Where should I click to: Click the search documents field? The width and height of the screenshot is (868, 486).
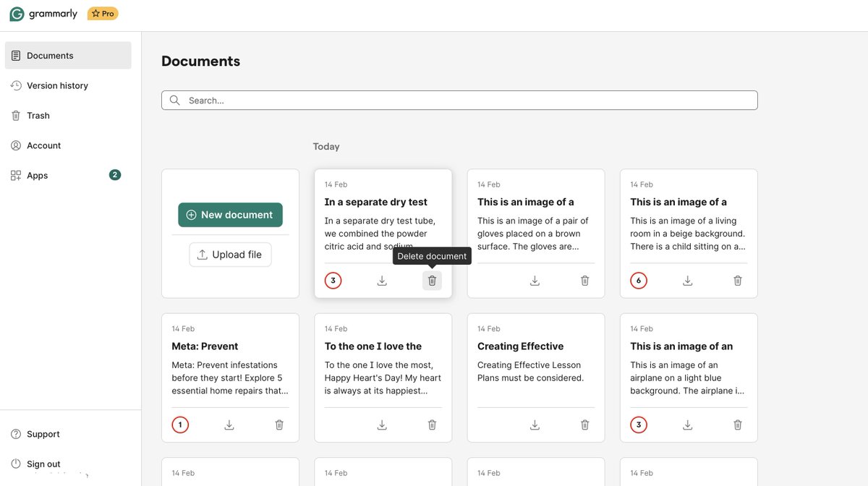[x=459, y=101]
